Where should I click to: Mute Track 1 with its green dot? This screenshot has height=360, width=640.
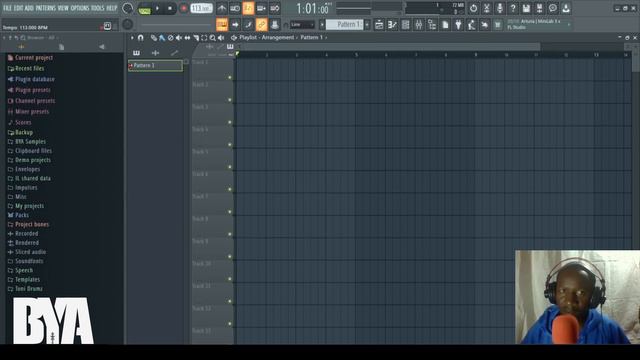pos(230,77)
